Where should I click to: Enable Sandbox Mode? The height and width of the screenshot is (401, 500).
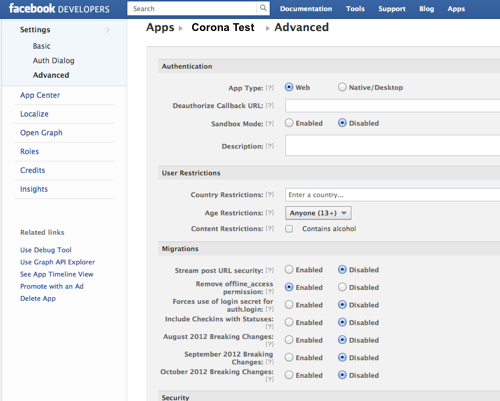289,123
